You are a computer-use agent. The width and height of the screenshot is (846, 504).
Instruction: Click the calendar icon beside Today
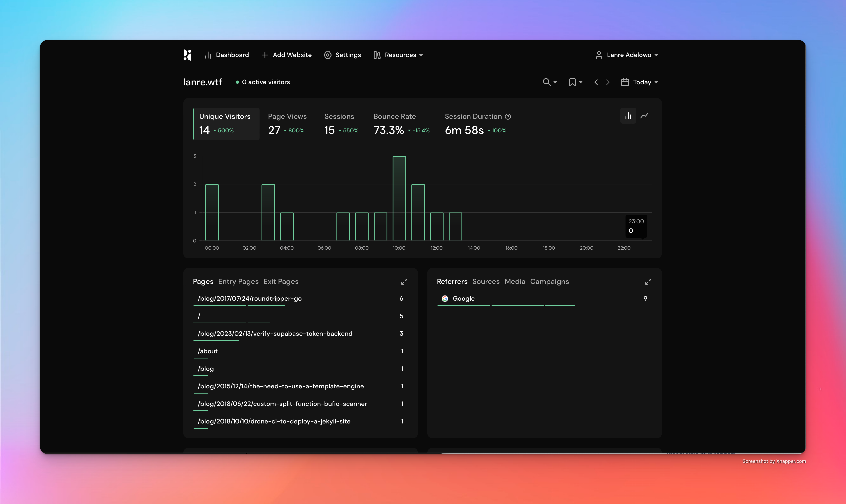pos(625,82)
